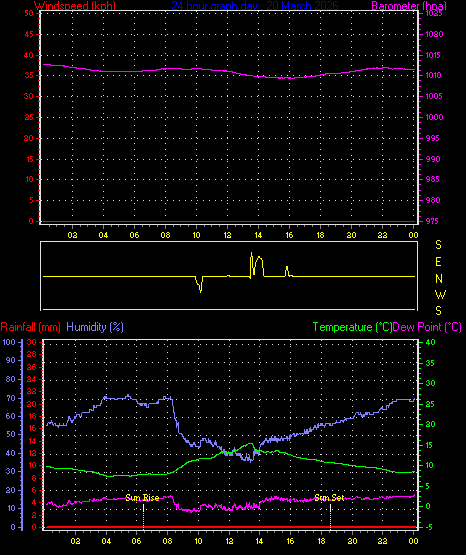This screenshot has width=466, height=555.
Task: Click the 5 value on windspeed axis
Action: pyautogui.click(x=31, y=200)
